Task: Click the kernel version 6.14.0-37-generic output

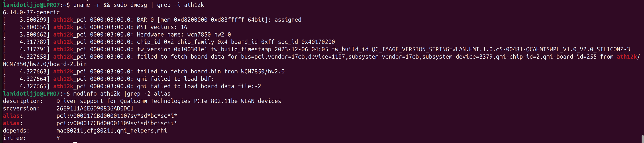Action: click(31, 12)
